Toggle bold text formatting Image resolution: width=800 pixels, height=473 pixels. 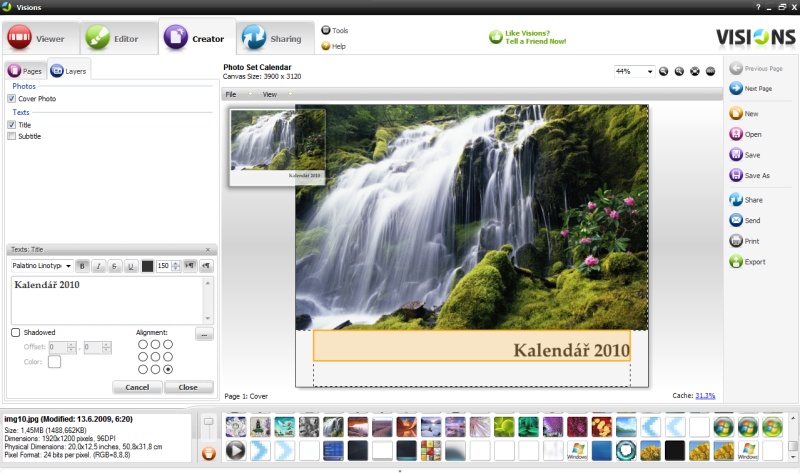point(82,266)
